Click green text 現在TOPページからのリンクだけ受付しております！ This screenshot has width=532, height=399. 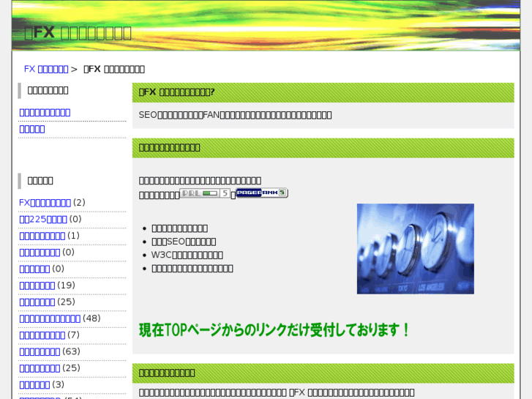tap(274, 330)
